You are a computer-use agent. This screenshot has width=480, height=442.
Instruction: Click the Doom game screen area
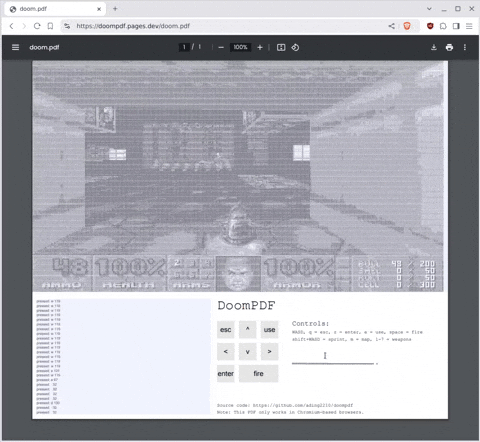pyautogui.click(x=238, y=176)
